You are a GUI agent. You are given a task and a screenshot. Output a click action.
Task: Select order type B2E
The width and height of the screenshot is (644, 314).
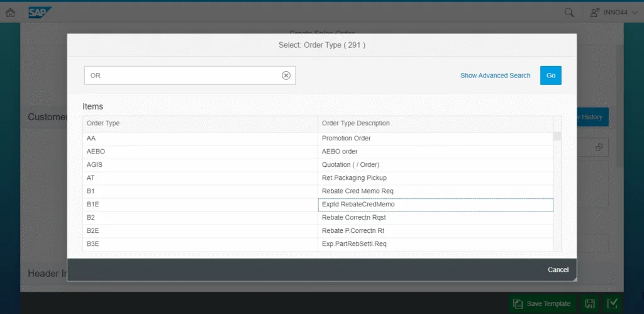tap(200, 230)
